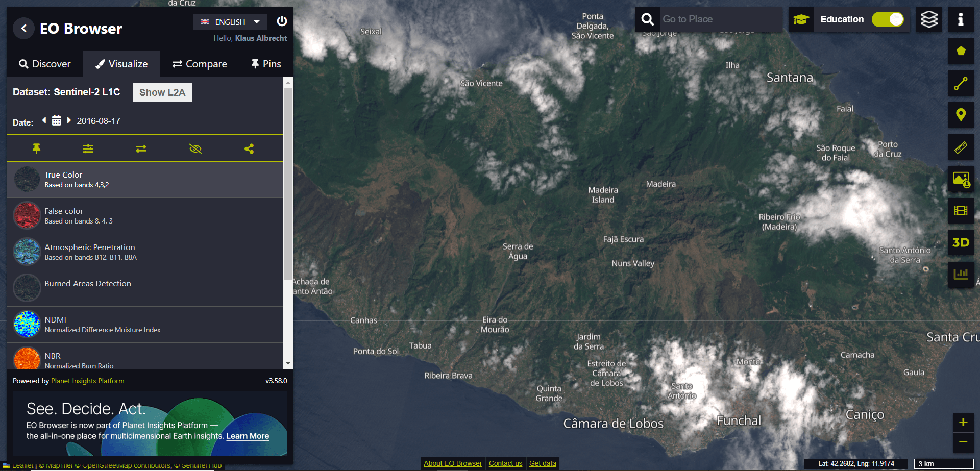Open the image download tool
Image resolution: width=980 pixels, height=471 pixels.
pyautogui.click(x=961, y=179)
